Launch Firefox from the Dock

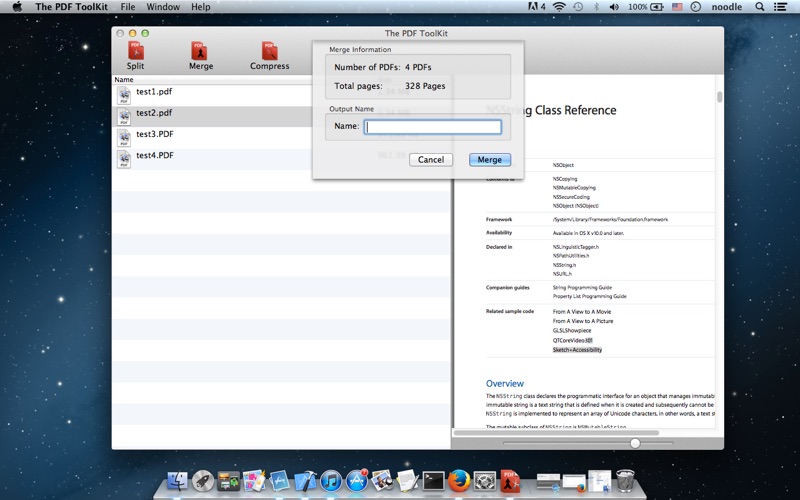(459, 481)
